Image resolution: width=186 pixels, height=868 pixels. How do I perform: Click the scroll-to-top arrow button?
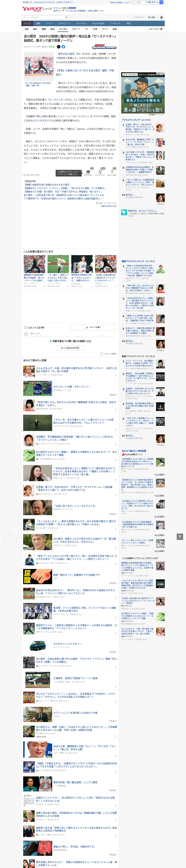180,536
